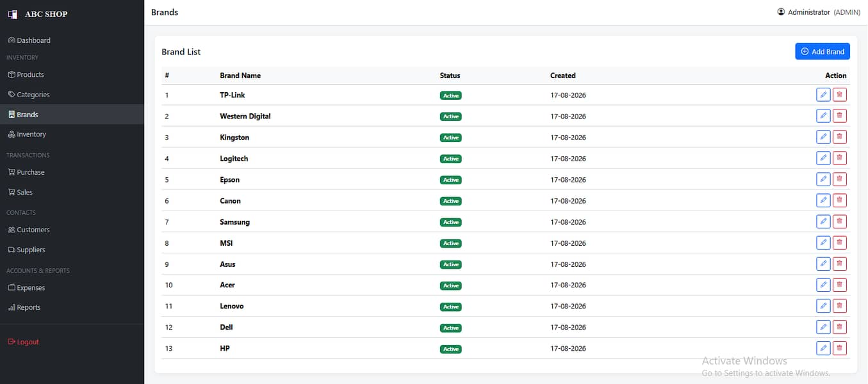Delete the MSI brand
The image size is (868, 384).
pyautogui.click(x=839, y=243)
